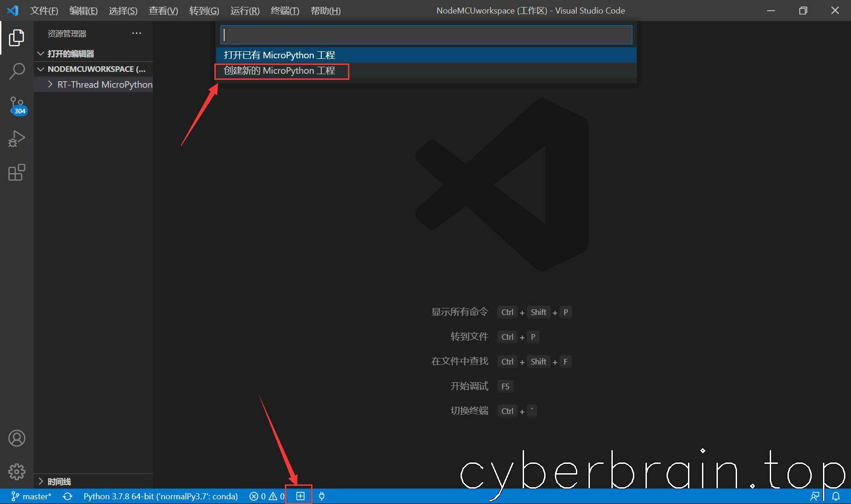Open the 选择(S) menu
851x504 pixels.
(123, 11)
